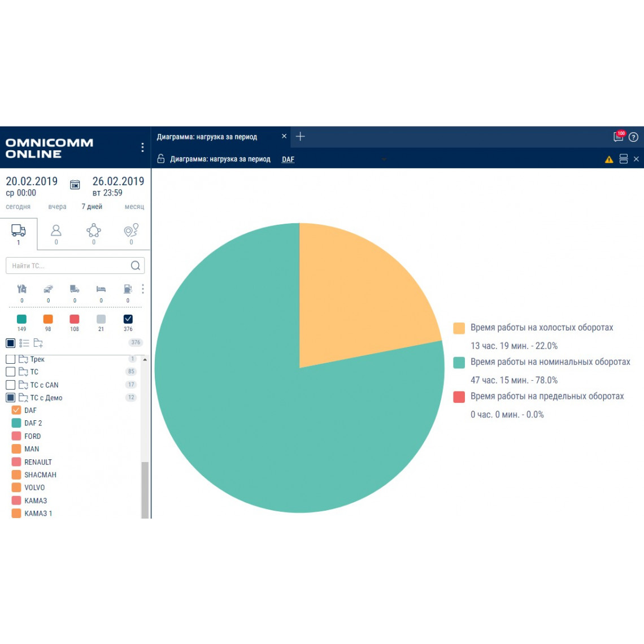Select the 'месяц' period link
644x644 pixels.
[x=134, y=207]
